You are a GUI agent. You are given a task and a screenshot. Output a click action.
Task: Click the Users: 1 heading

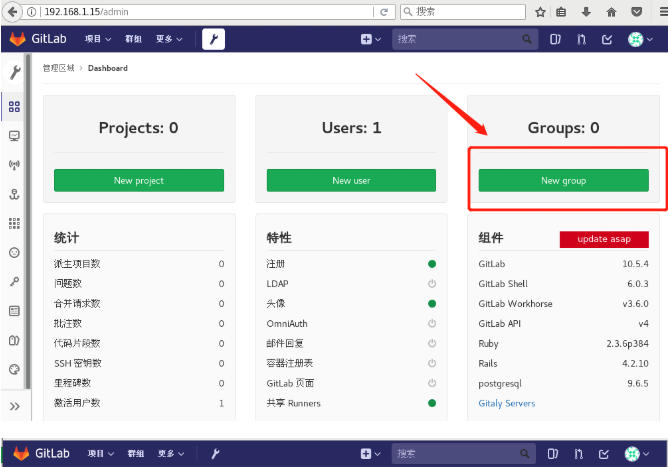pyautogui.click(x=351, y=127)
